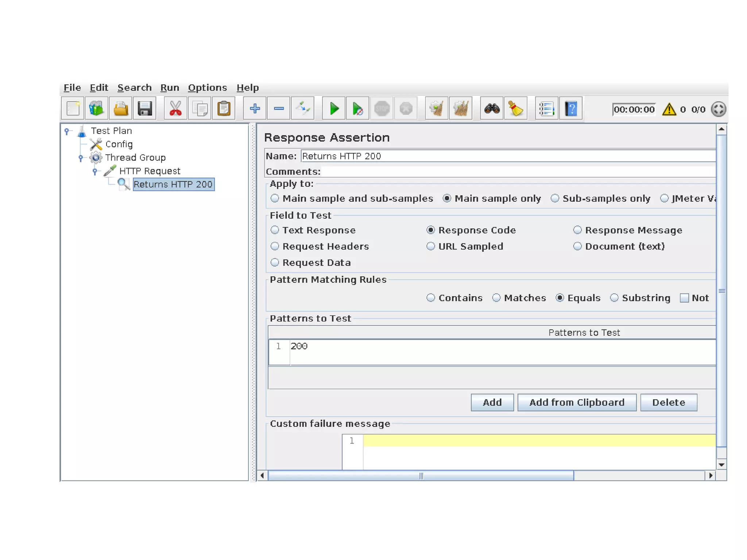The image size is (747, 560).
Task: Collapse the HTTP Request tree node
Action: click(95, 171)
